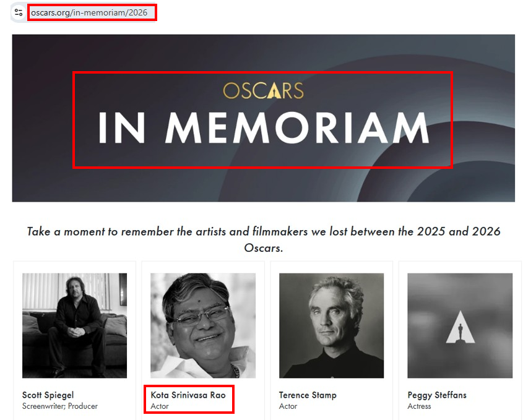This screenshot has width=523, height=420.
Task: Select the Scott Spiegel name link
Action: [48, 395]
